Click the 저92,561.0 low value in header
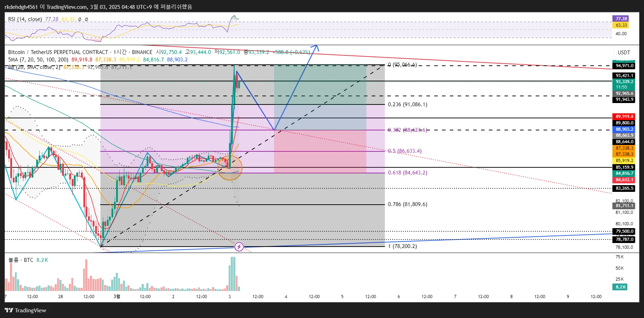Viewport: 644px width, 318px height. pos(227,52)
